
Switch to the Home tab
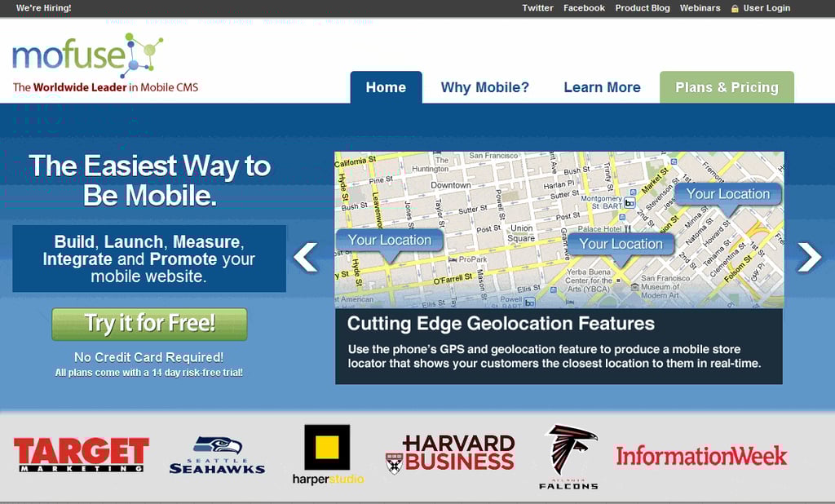coord(386,87)
